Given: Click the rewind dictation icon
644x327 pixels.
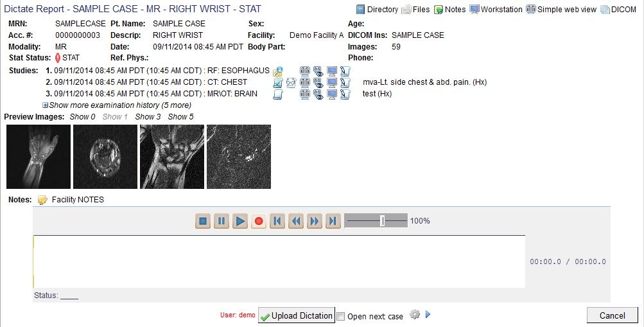Looking at the screenshot, I should tap(295, 221).
